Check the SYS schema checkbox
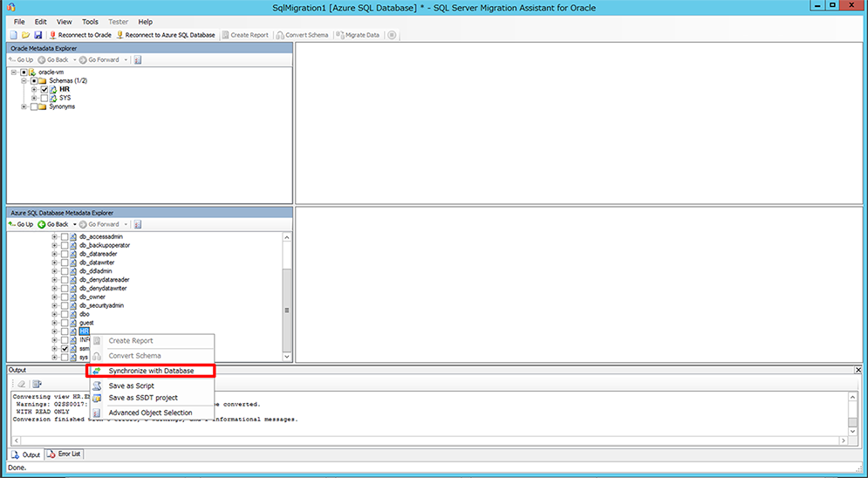Viewport: 868px width, 478px height. click(x=44, y=98)
